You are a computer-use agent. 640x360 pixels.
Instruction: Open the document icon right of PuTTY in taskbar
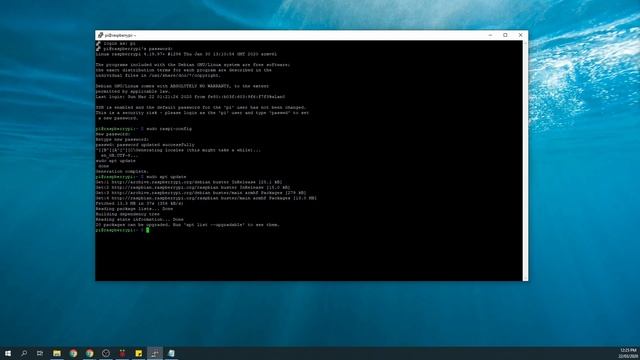tap(171, 353)
